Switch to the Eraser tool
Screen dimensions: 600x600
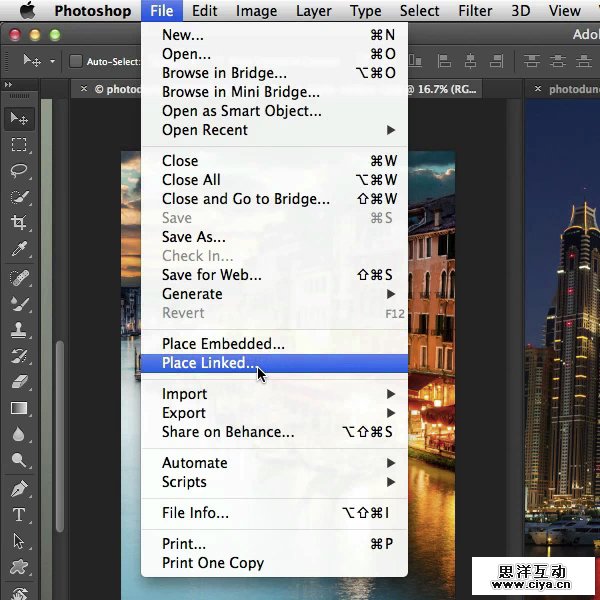pos(19,381)
